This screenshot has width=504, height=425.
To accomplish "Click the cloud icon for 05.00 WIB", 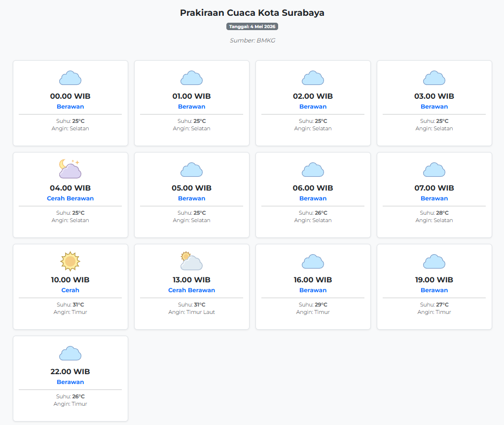I will tap(191, 169).
